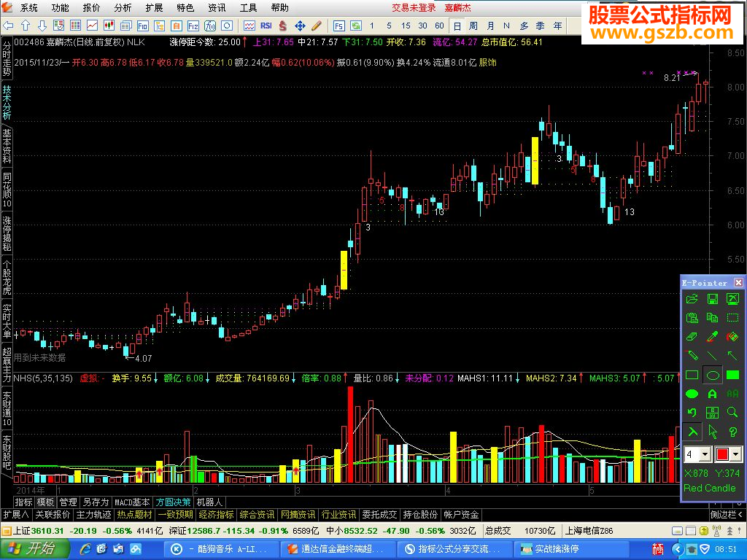Select the straight line tool in E-Pointer
Viewport: 747px width, 560px height.
point(712,356)
